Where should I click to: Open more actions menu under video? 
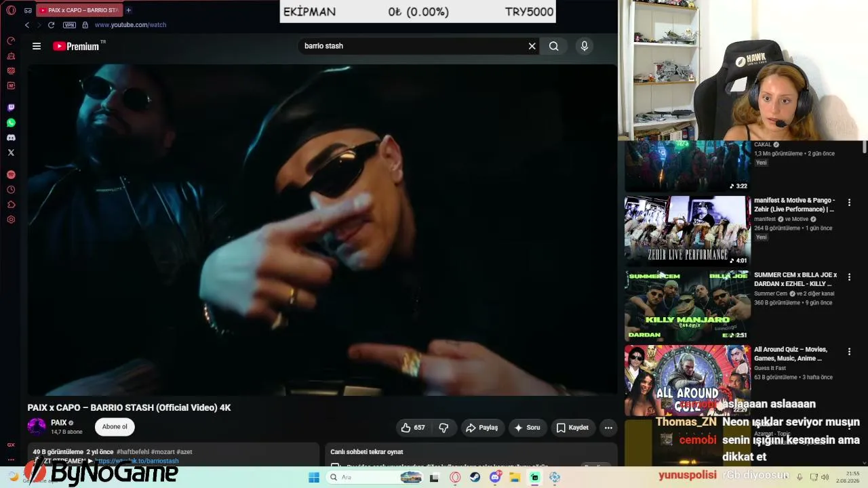point(608,428)
